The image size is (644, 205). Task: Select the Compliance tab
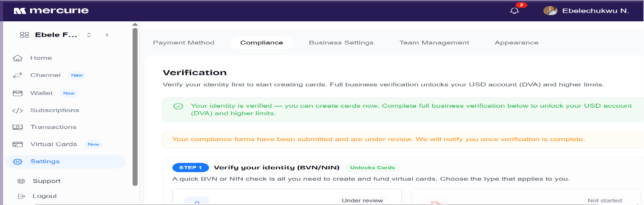click(x=262, y=43)
